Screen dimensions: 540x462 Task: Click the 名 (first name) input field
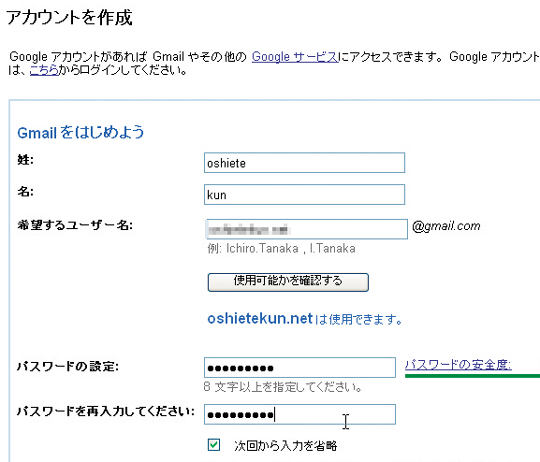[x=304, y=195]
